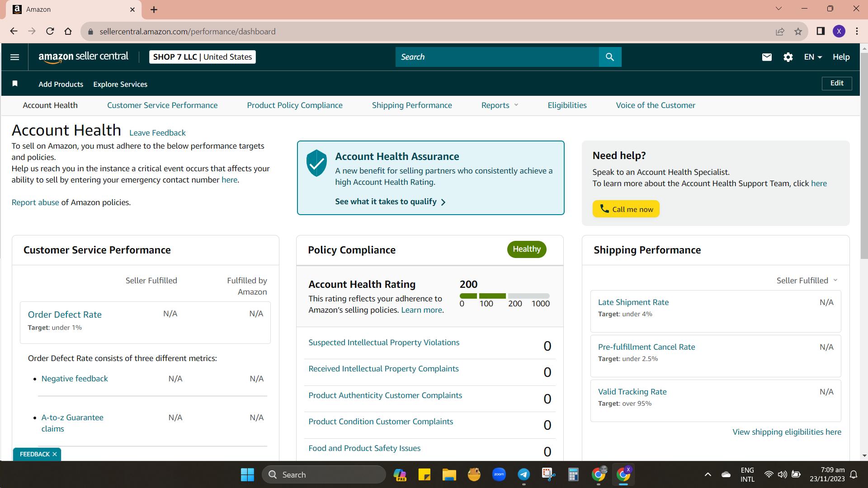Open the messages envelope icon

[767, 57]
